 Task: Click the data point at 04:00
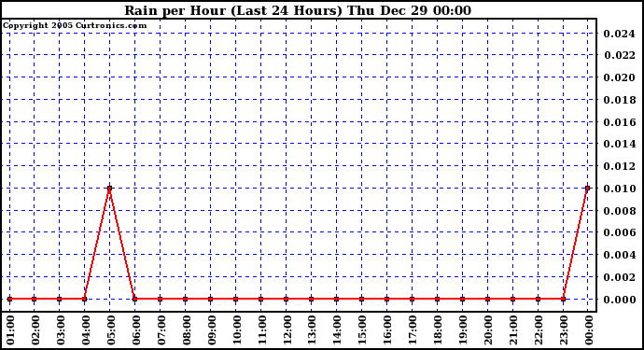85,299
